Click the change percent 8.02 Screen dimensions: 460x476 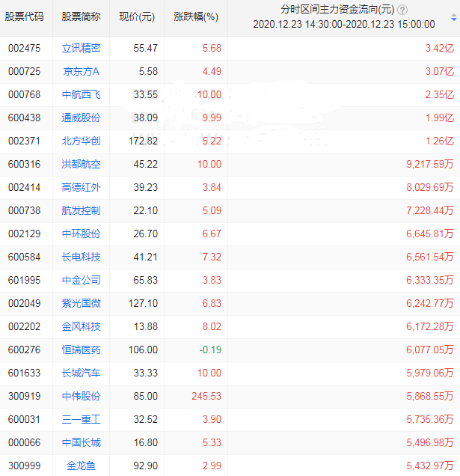click(x=212, y=326)
